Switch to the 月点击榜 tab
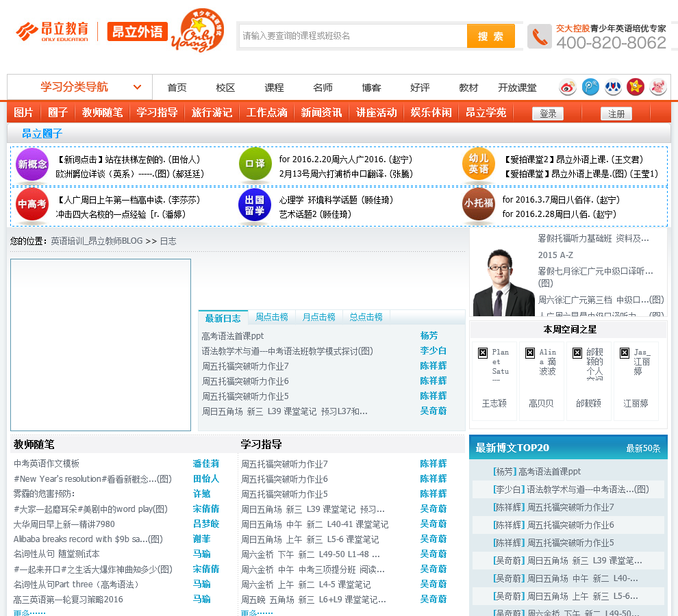The height and width of the screenshot is (616, 678). [x=318, y=318]
